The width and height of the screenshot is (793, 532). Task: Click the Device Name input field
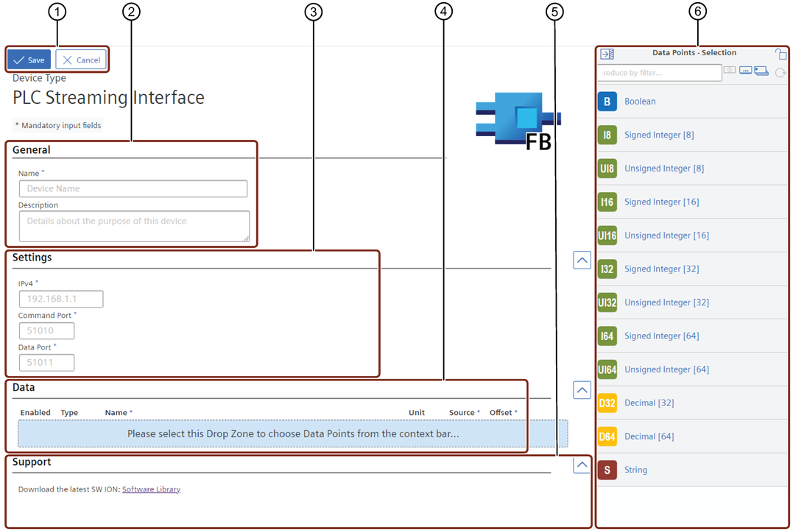133,189
